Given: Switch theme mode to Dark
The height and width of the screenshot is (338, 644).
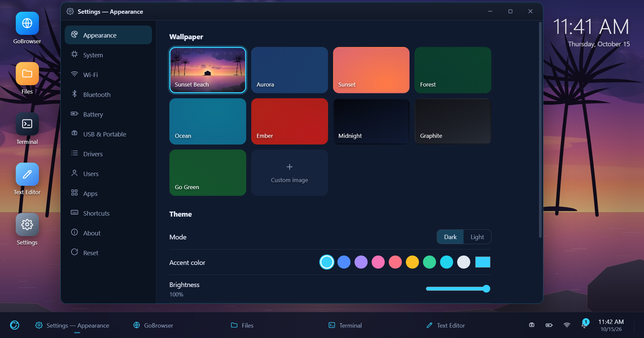Looking at the screenshot, I should [450, 237].
